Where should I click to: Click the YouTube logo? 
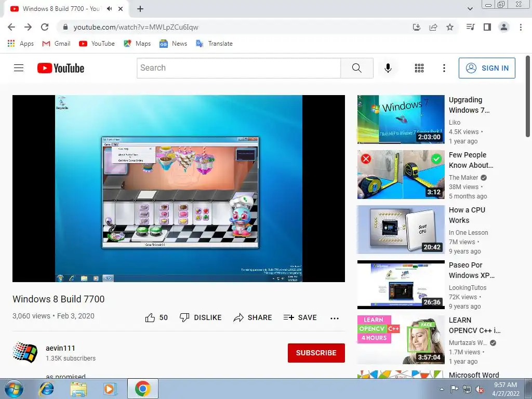click(61, 68)
